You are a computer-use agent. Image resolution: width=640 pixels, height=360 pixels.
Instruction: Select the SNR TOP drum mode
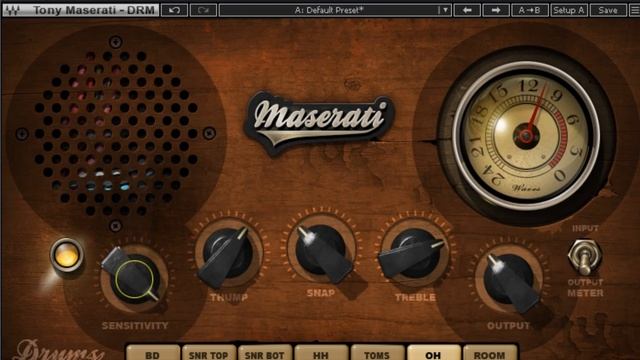coord(209,353)
